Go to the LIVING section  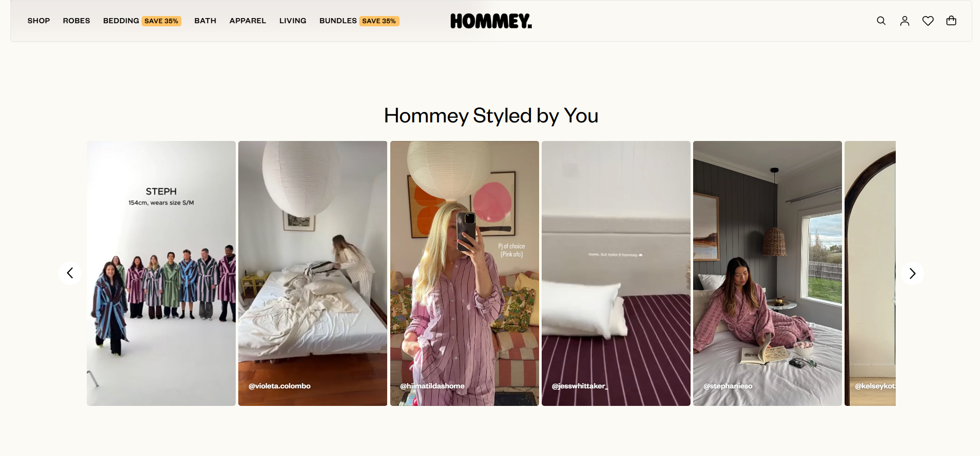coord(293,21)
